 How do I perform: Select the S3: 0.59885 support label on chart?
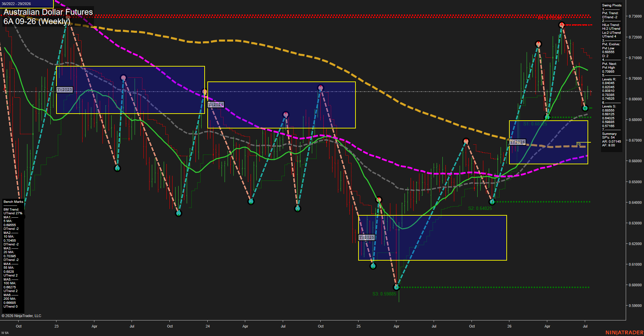[x=384, y=294]
